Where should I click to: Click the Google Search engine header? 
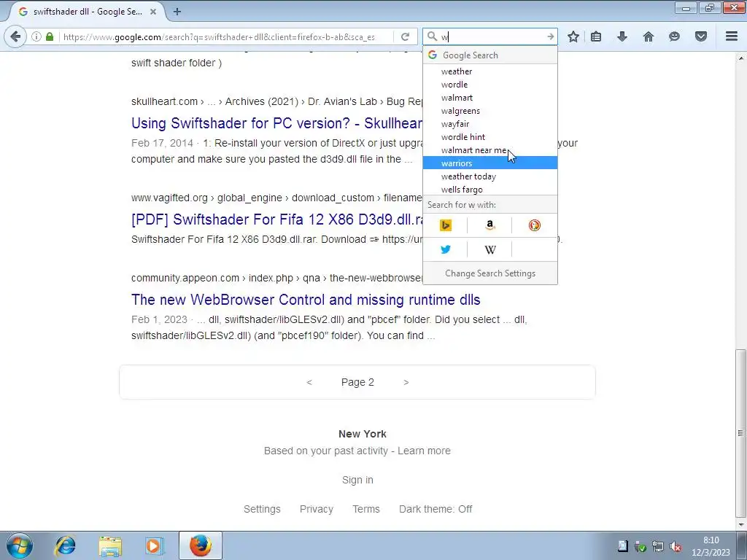tap(489, 55)
